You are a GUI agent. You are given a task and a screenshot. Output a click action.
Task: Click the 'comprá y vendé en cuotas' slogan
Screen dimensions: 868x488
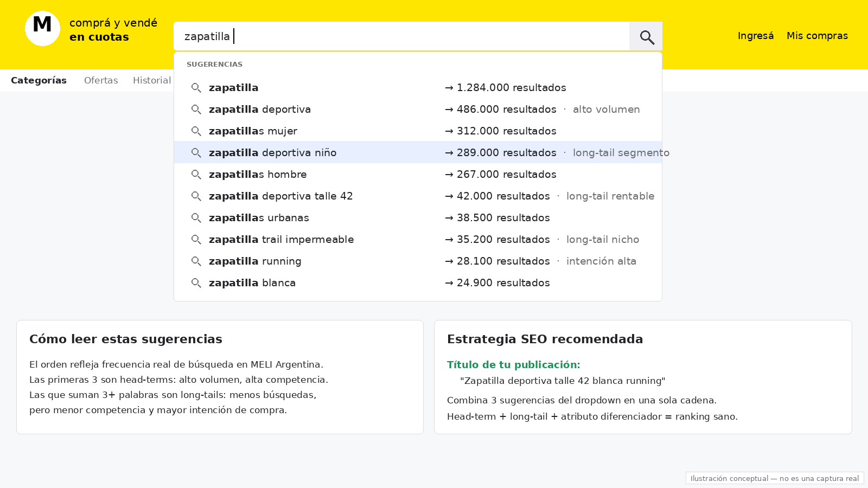(x=113, y=30)
